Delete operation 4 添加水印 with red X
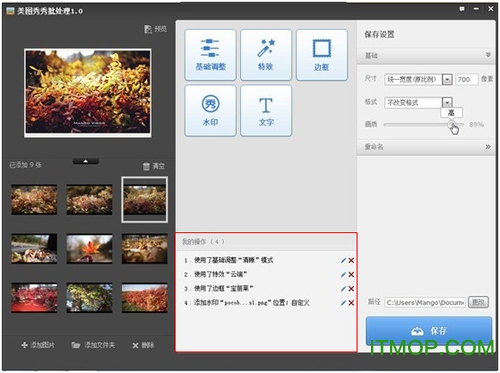Viewport: 500px width, 373px height. (x=351, y=303)
